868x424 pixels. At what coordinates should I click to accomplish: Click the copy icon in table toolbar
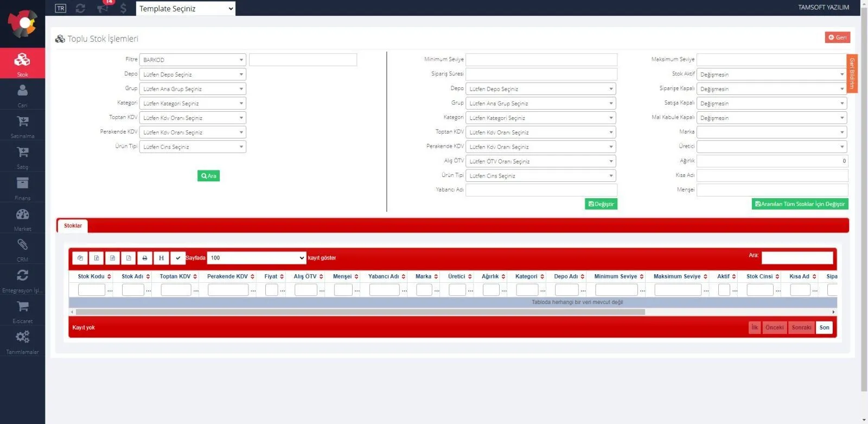(80, 258)
